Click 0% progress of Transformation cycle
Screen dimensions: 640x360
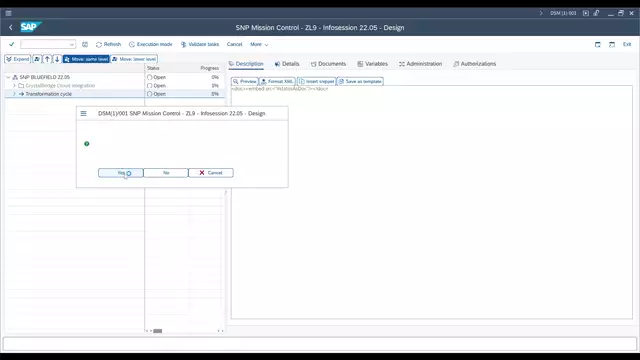coord(215,94)
